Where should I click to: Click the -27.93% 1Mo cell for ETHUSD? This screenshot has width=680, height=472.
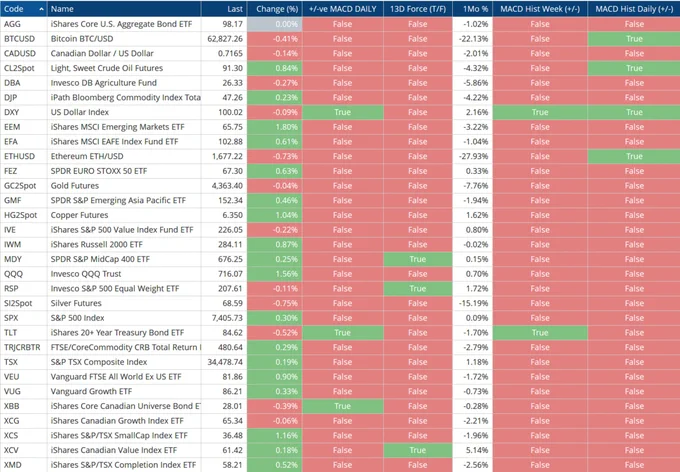coord(472,156)
